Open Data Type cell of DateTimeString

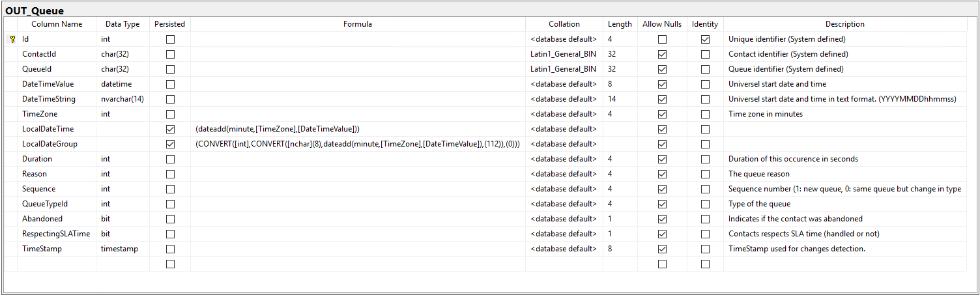[122, 99]
